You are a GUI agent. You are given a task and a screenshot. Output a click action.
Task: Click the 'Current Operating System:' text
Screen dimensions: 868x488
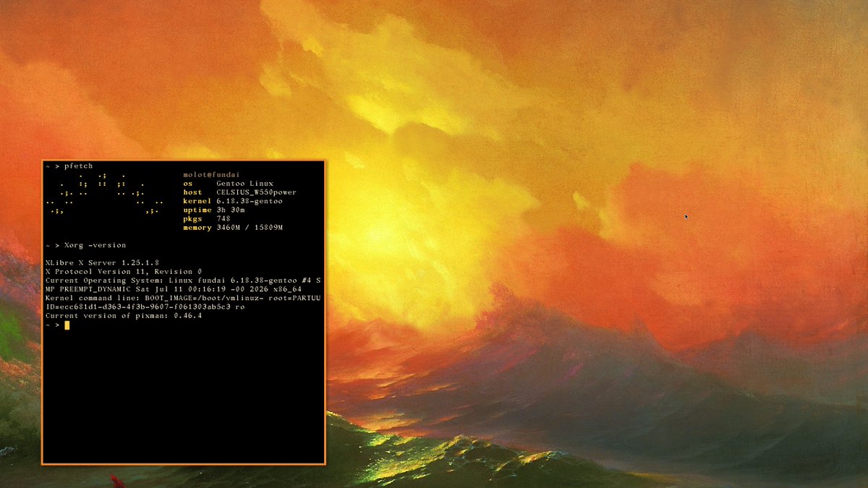[104, 280]
